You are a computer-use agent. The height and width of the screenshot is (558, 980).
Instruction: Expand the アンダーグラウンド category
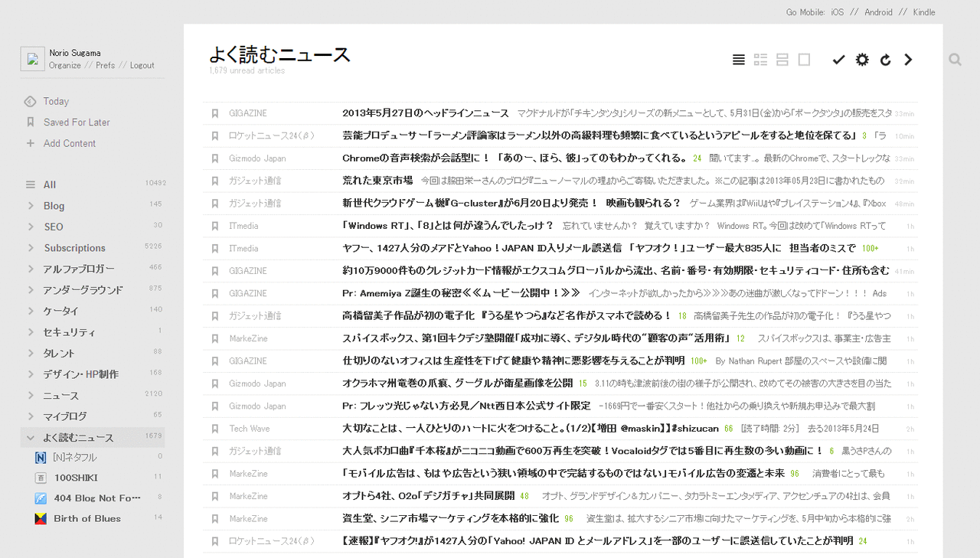(31, 289)
